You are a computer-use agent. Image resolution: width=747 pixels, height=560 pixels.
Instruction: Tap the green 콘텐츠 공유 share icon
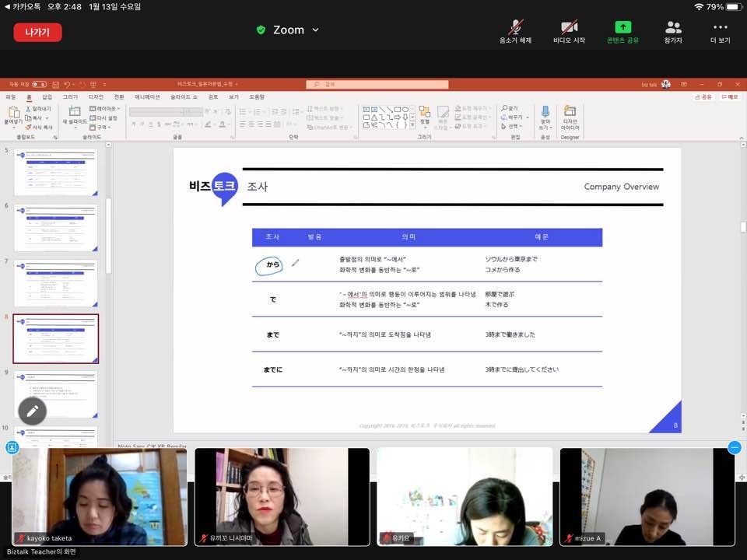click(x=622, y=27)
